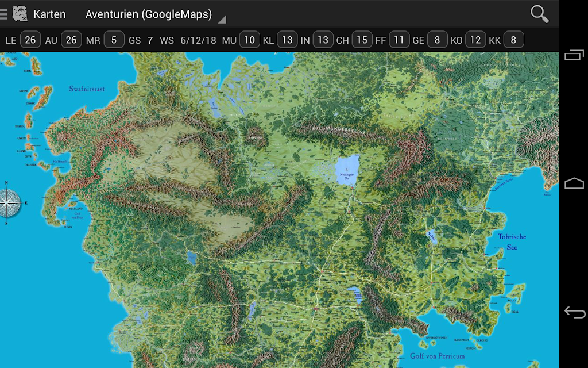Select the LE value 26 box
The image size is (588, 368).
30,40
